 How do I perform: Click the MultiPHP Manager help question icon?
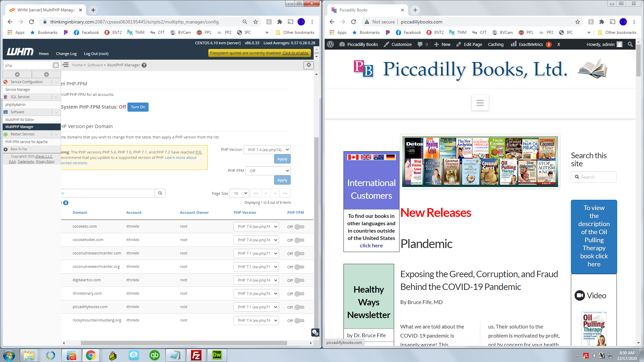144,65
